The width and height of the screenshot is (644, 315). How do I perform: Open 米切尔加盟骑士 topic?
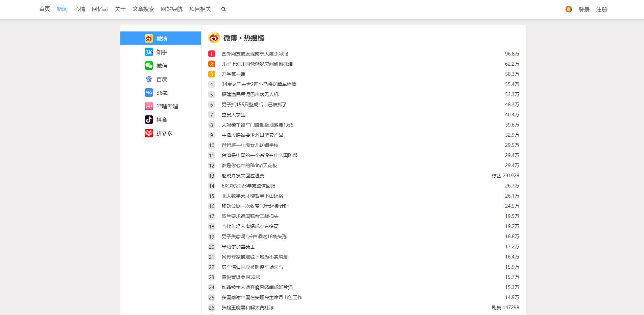tap(238, 247)
